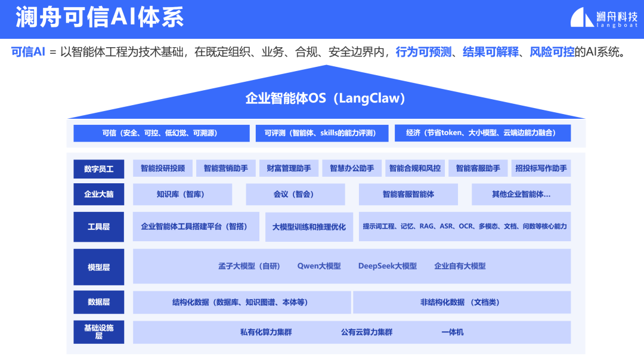Screen dimensions: 644x360
Task: Click the 企业智能体OS (LangClaw) roof title
Action: [x=326, y=99]
